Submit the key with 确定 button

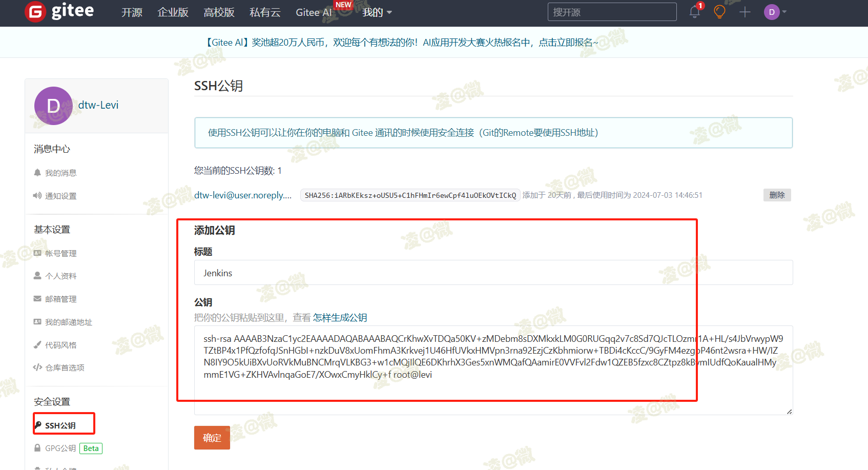(212, 438)
